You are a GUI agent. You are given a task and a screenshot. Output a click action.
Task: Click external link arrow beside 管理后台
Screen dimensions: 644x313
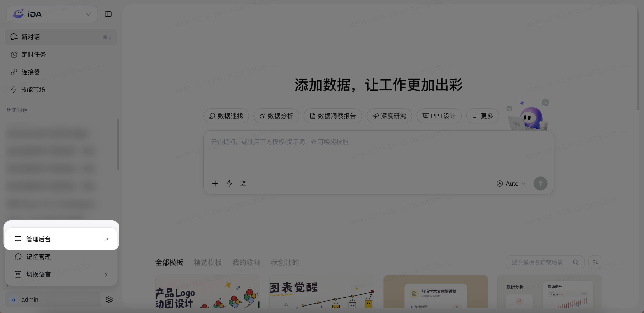tap(106, 239)
